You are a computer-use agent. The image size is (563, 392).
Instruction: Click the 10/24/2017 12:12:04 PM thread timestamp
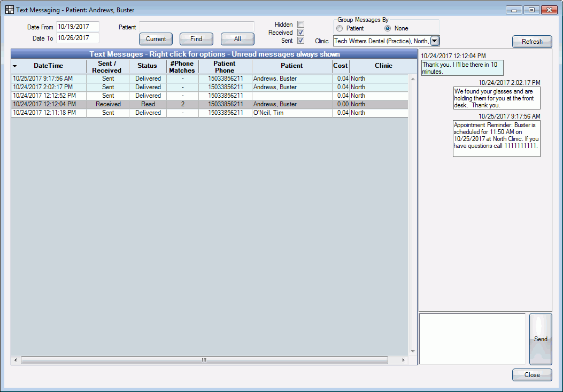[453, 56]
